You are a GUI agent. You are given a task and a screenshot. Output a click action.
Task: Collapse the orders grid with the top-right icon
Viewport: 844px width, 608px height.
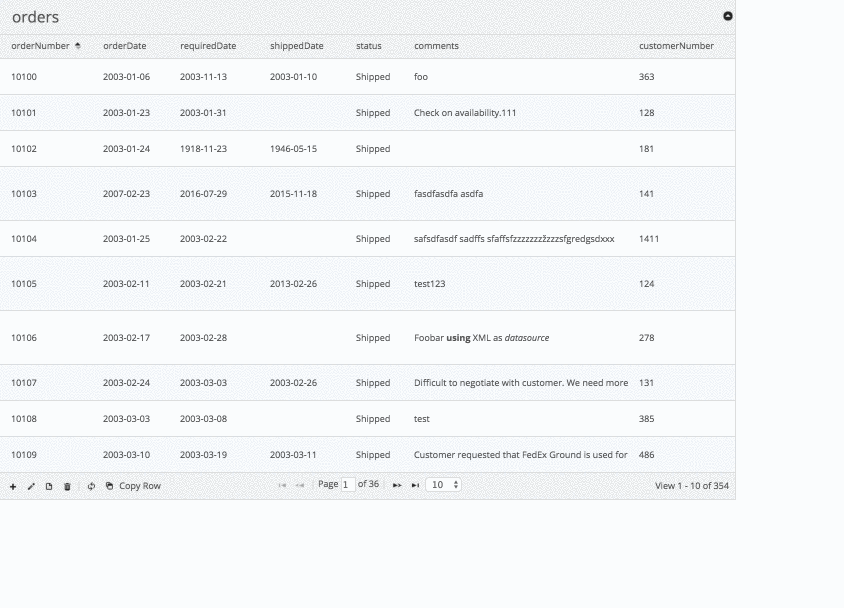coord(728,16)
